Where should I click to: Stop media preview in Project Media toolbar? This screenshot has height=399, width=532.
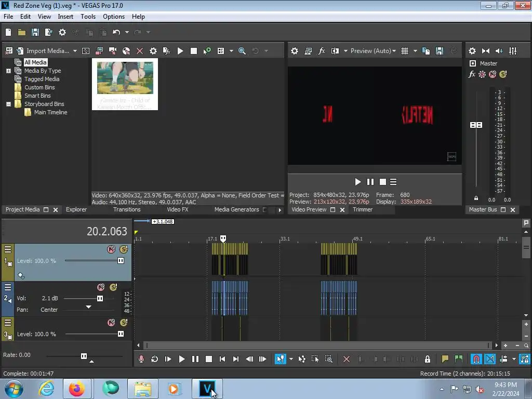(x=194, y=51)
